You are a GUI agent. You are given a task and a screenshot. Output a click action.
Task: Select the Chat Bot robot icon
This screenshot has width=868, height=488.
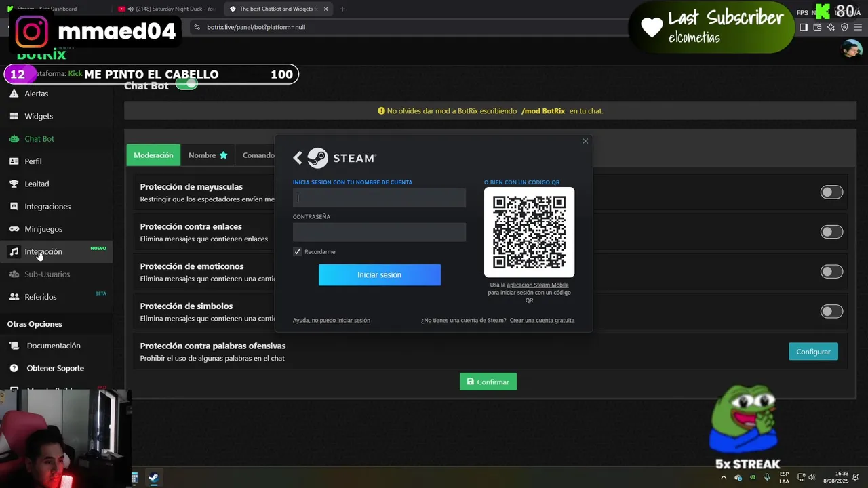(14, 139)
